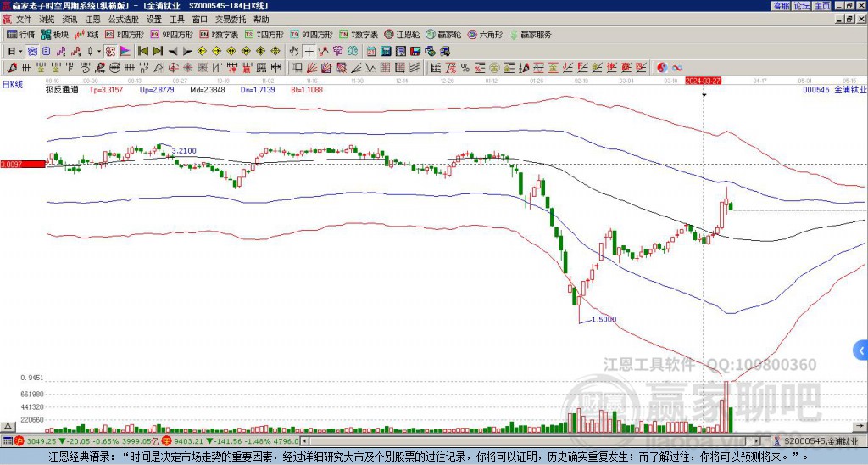Open the 9P四方形 tool
The width and height of the screenshot is (868, 465).
pyautogui.click(x=171, y=34)
